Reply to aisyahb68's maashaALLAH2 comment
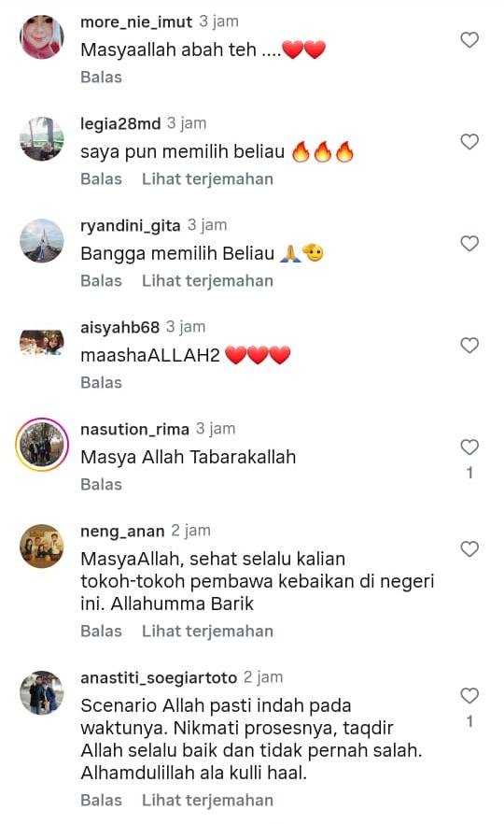This screenshot has height=824, width=504. click(x=101, y=383)
